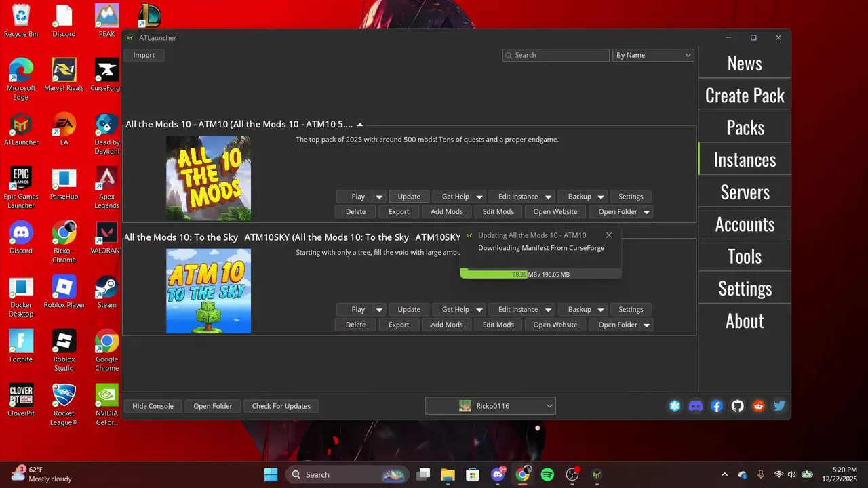Viewport: 868px width, 488px height.
Task: Open the Ricko0116 account dropdown
Action: tap(490, 406)
